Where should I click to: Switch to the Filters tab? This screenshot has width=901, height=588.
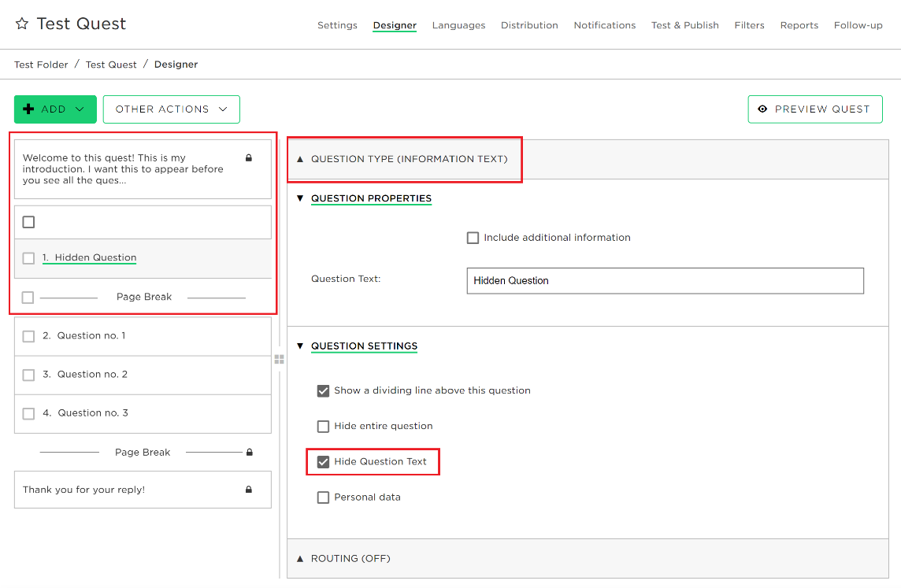(x=749, y=25)
